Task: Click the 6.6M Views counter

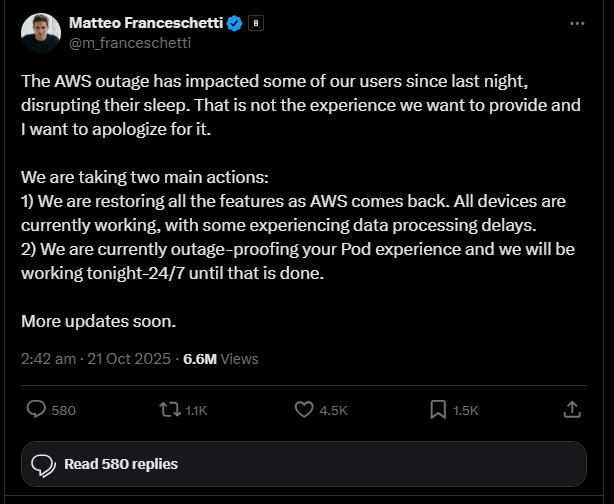Action: [220, 358]
